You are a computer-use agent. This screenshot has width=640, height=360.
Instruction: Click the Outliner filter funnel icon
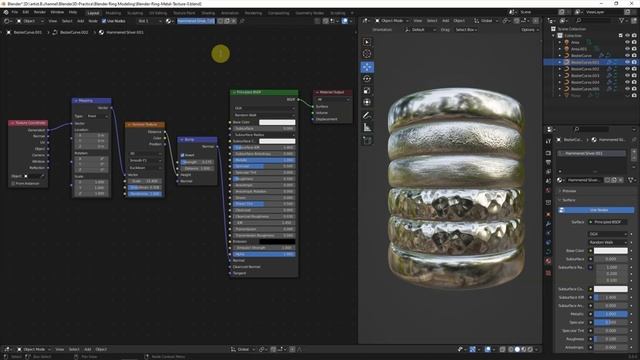[622, 20]
